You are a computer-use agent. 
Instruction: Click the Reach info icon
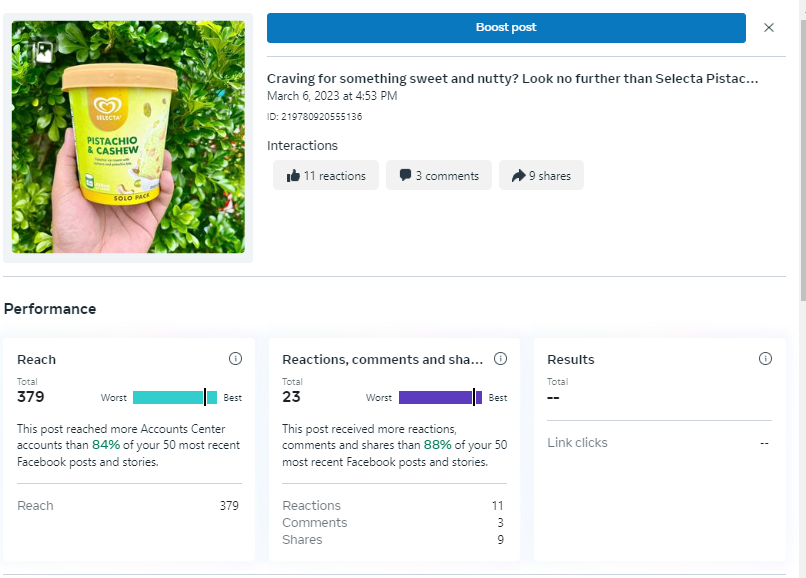pos(235,359)
